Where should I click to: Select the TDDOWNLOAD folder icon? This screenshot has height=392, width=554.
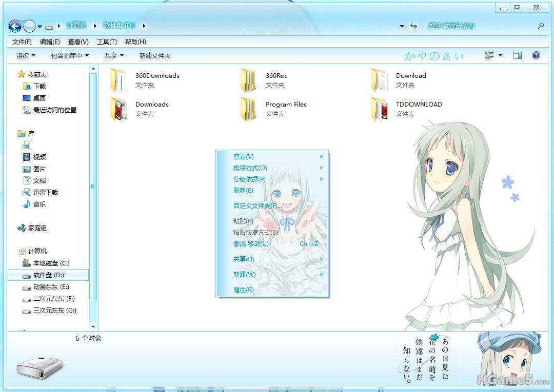tap(379, 109)
